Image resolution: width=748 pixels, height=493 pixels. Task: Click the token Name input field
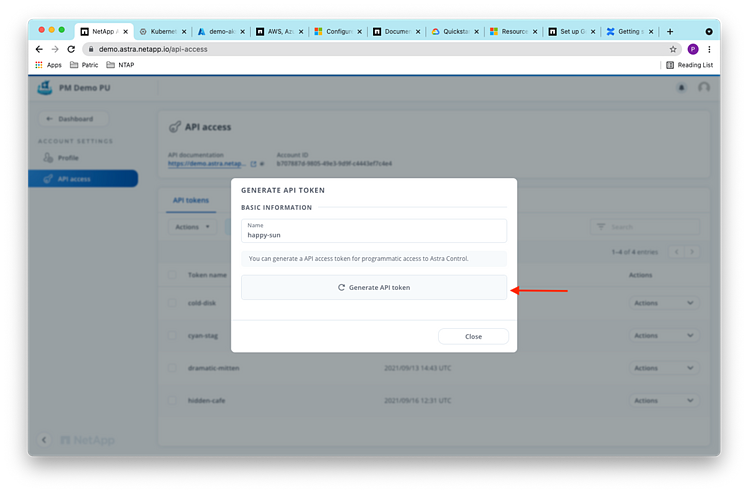[x=374, y=236]
